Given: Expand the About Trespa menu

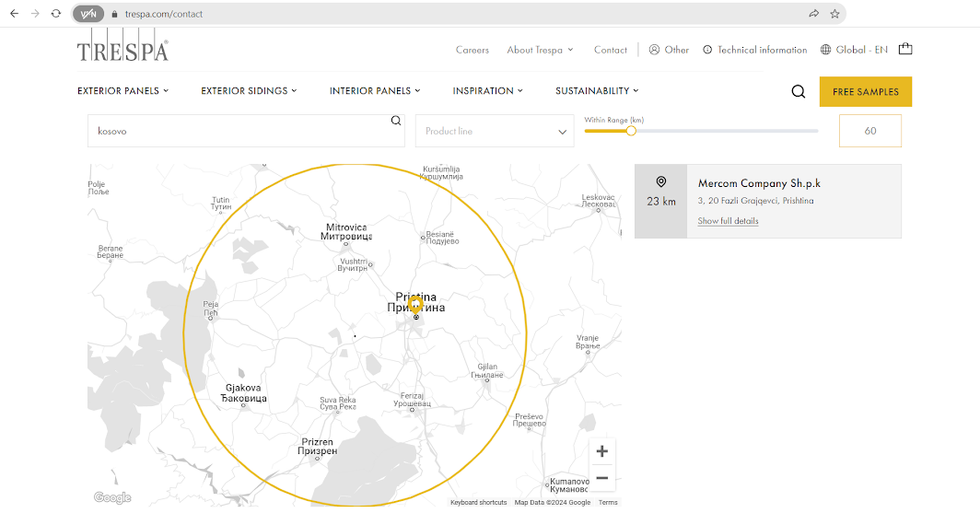Looking at the screenshot, I should (x=540, y=50).
